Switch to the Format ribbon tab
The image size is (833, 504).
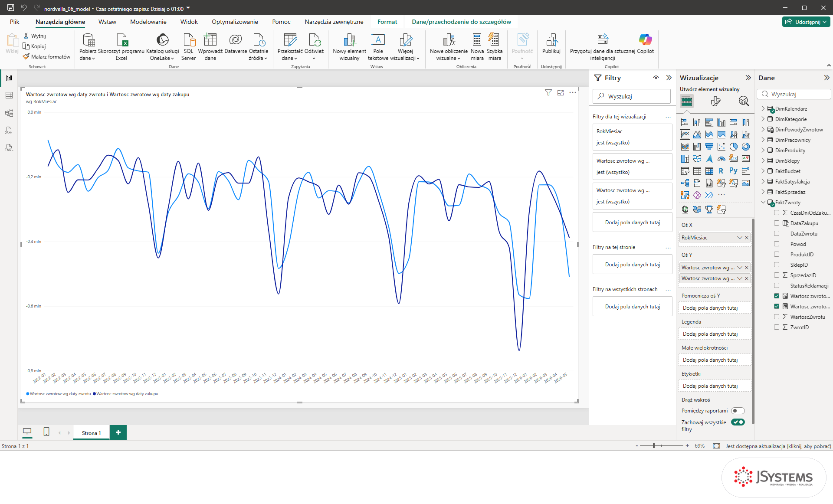pos(387,22)
